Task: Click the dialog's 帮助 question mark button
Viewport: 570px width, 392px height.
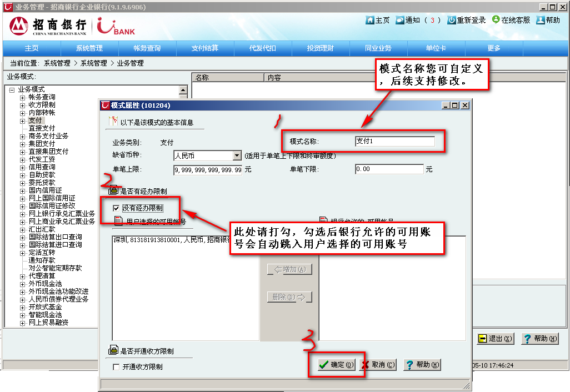Action: (x=410, y=365)
